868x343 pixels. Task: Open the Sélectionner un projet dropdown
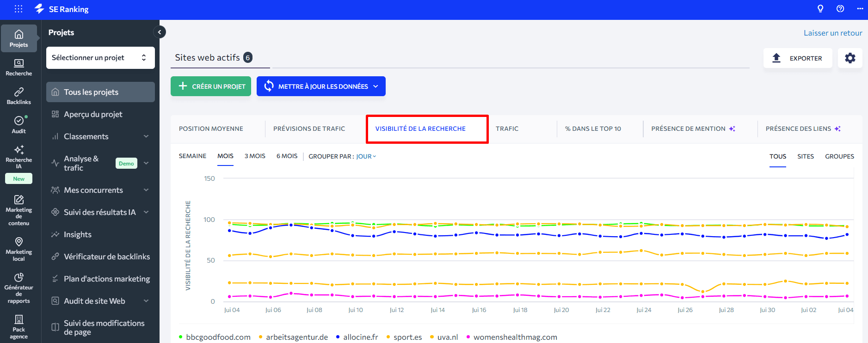100,58
